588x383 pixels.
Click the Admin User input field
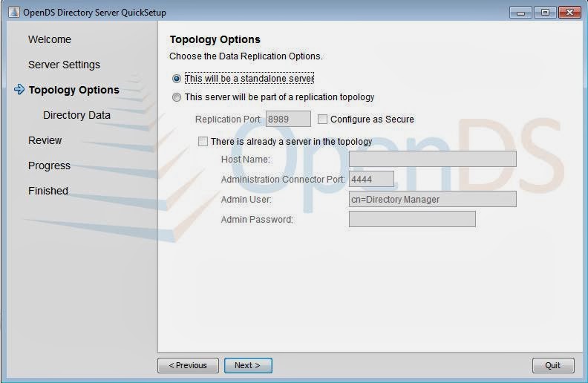pyautogui.click(x=433, y=199)
